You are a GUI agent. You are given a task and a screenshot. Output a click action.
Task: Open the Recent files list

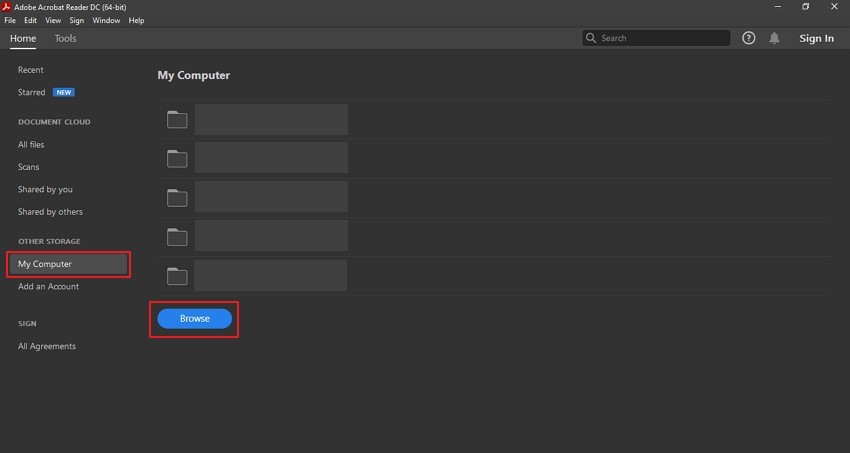(31, 70)
